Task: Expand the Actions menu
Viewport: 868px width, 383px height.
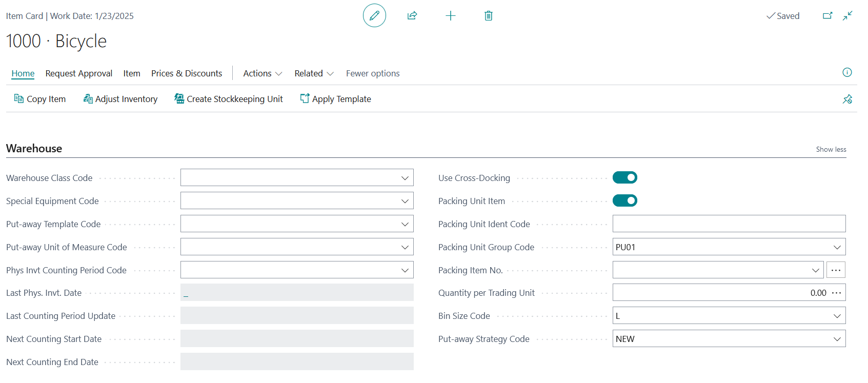Action: [x=263, y=73]
